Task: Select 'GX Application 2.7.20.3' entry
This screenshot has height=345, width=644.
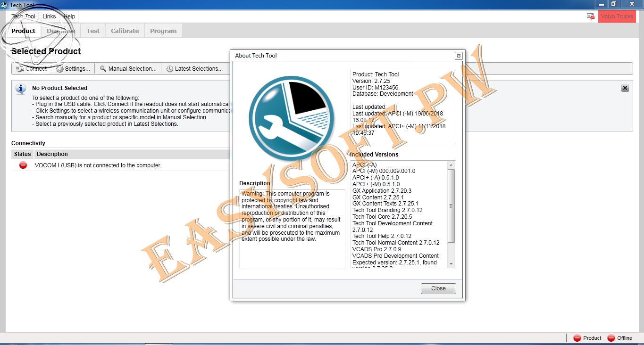Action: point(382,191)
